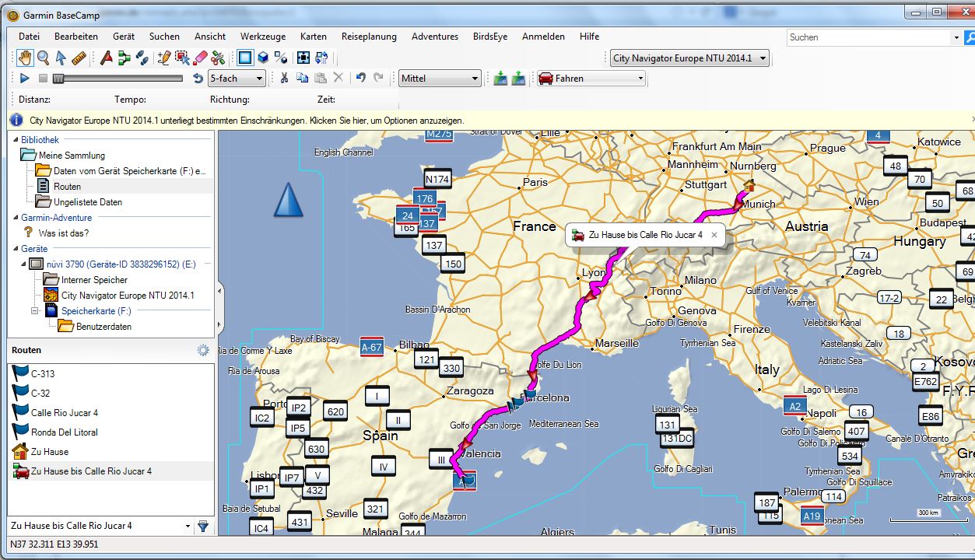The width and height of the screenshot is (975, 560).
Task: Select the new waypoint flag tool
Action: pos(106,58)
